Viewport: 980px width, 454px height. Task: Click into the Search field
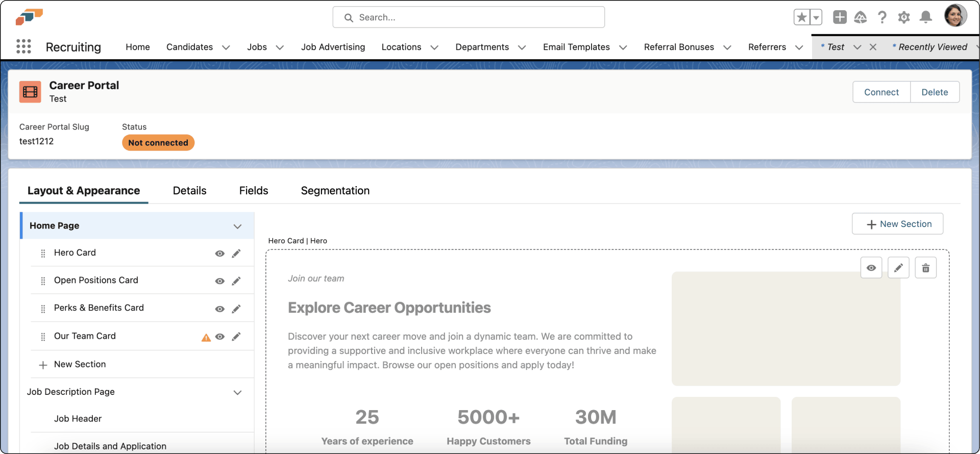(469, 17)
